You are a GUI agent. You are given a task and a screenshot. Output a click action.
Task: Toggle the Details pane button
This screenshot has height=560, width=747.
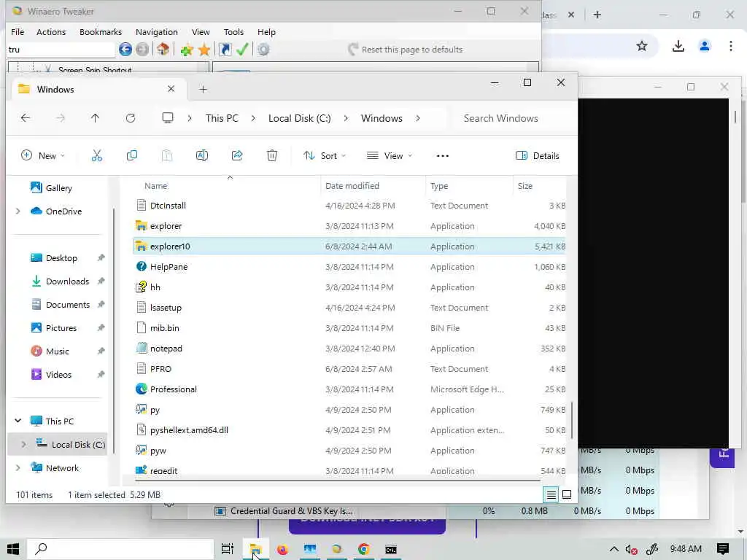click(538, 156)
